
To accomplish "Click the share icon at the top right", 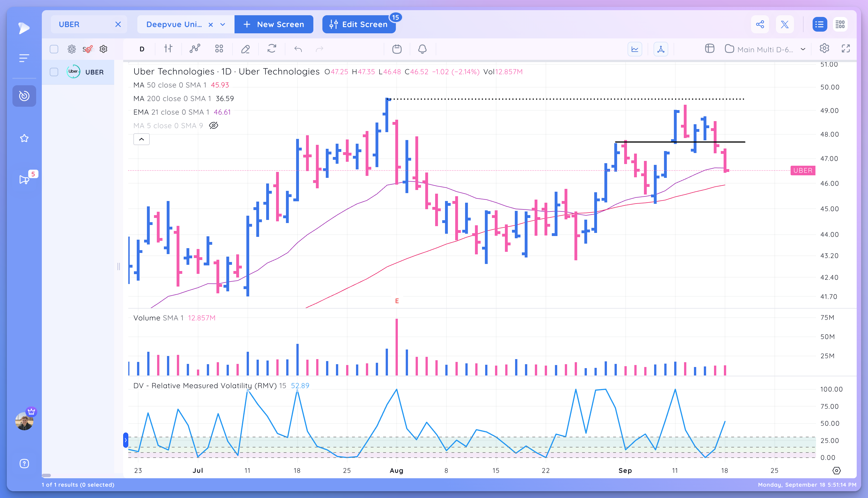I will [x=760, y=24].
